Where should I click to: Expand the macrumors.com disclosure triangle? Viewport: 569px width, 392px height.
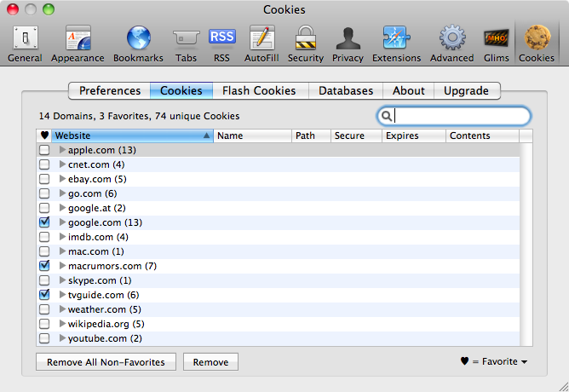pos(62,266)
